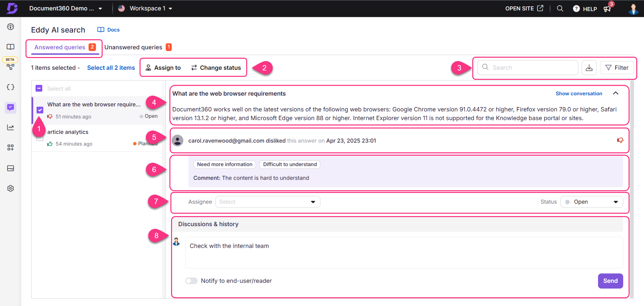Click the top bar search magnifier icon

(560, 8)
